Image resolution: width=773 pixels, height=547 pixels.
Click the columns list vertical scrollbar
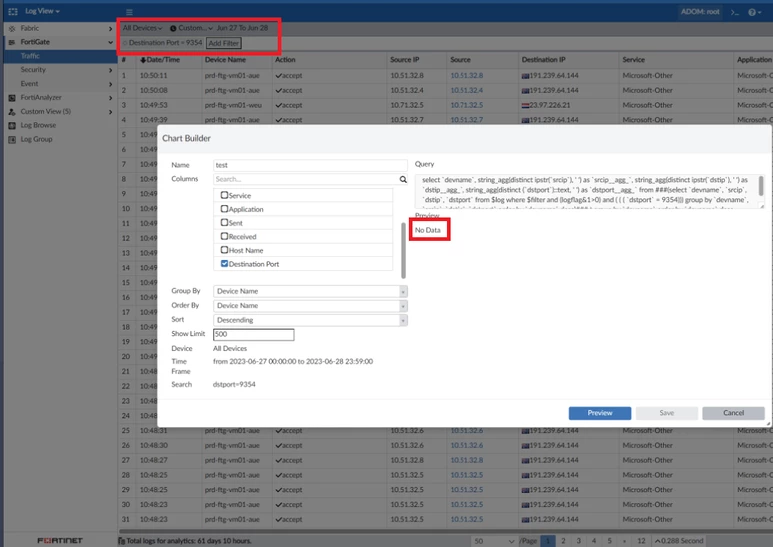point(403,250)
